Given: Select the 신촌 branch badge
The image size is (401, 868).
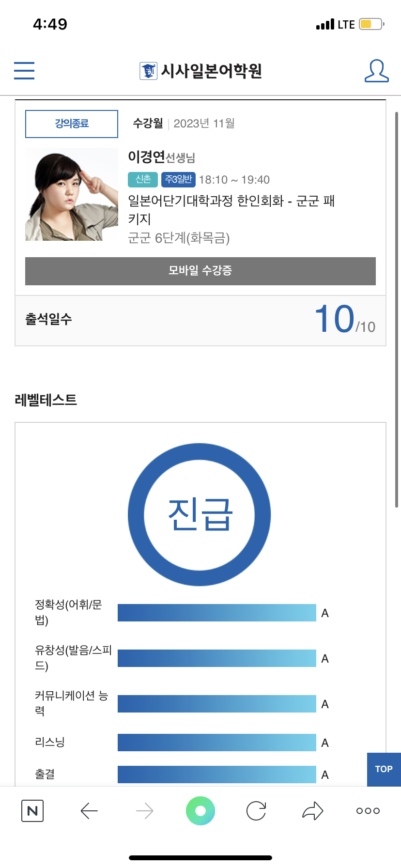Looking at the screenshot, I should click(x=142, y=179).
